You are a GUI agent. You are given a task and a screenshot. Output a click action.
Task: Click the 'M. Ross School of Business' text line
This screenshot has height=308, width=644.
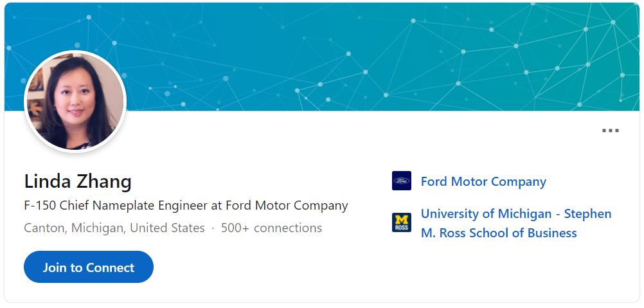[x=499, y=233]
